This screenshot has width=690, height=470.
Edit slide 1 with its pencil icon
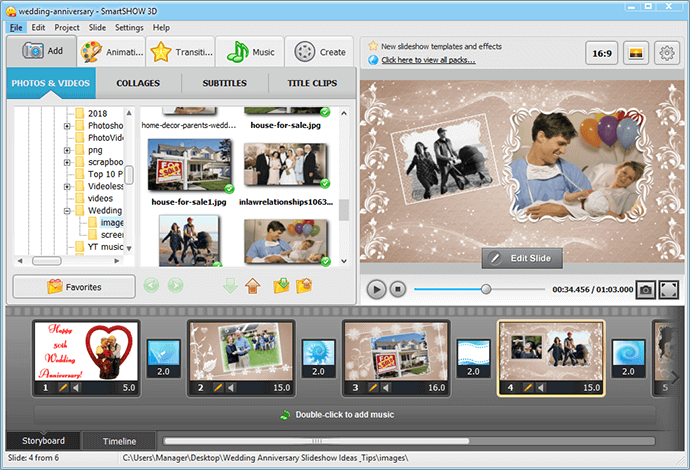63,388
